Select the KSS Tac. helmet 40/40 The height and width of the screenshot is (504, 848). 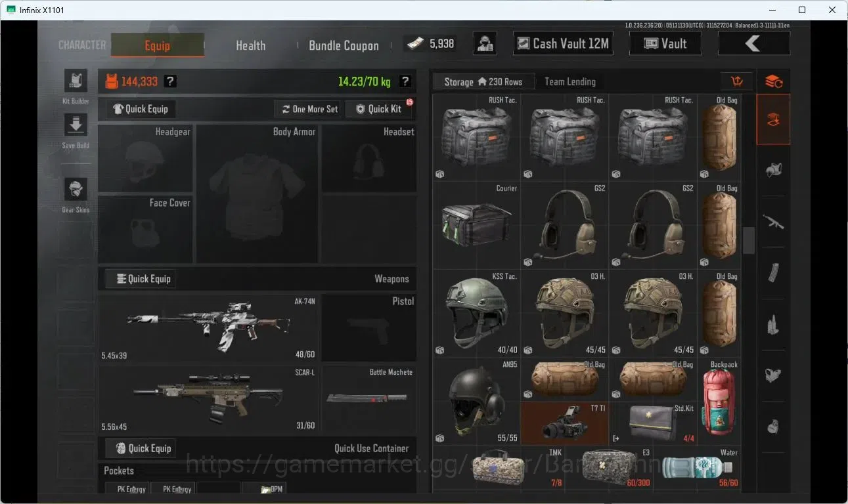[x=477, y=314]
